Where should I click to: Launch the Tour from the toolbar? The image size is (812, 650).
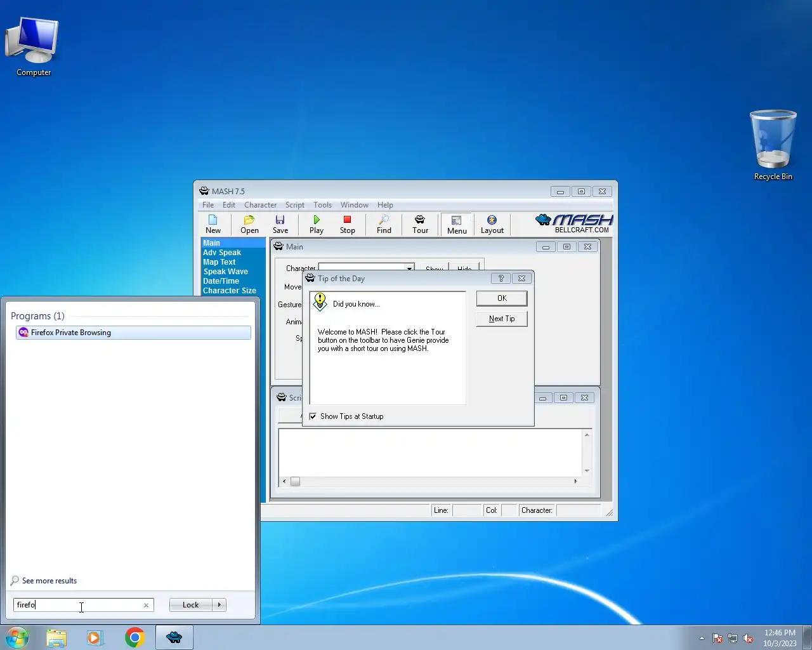[420, 224]
